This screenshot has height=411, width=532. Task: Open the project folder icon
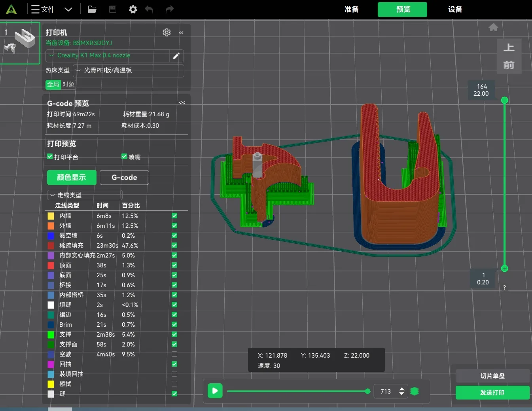click(92, 9)
